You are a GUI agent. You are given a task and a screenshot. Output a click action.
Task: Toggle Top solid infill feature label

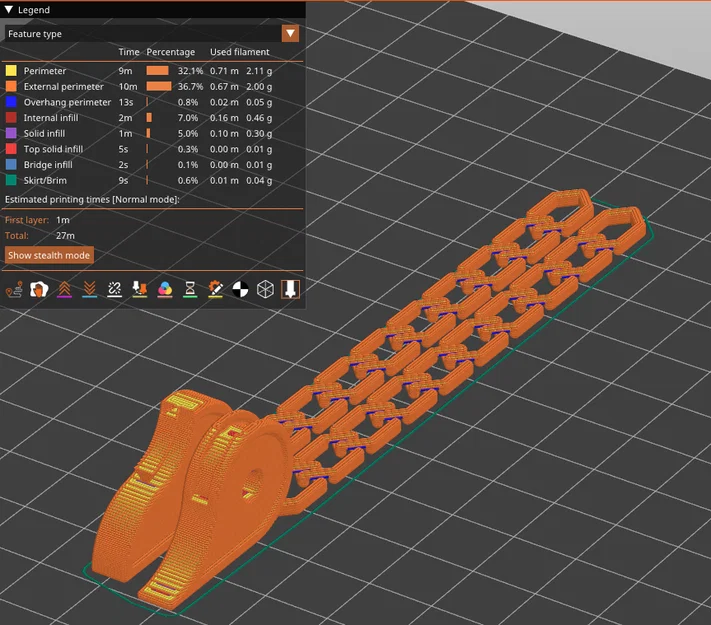(x=53, y=149)
